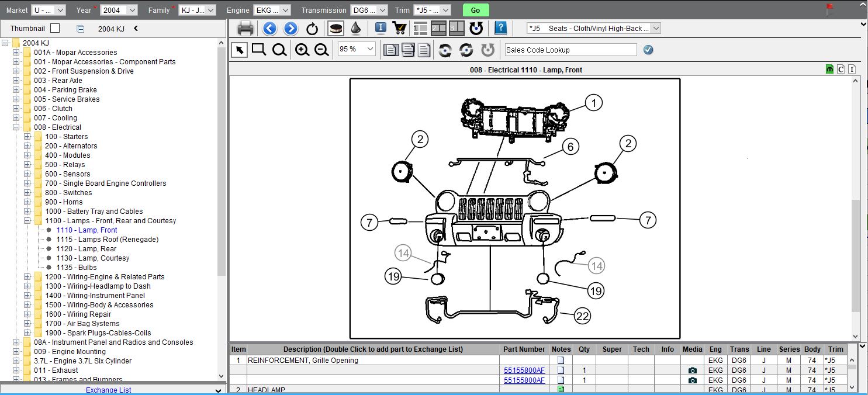868x395 pixels.
Task: Go forward with the blue right arrow
Action: 291,28
